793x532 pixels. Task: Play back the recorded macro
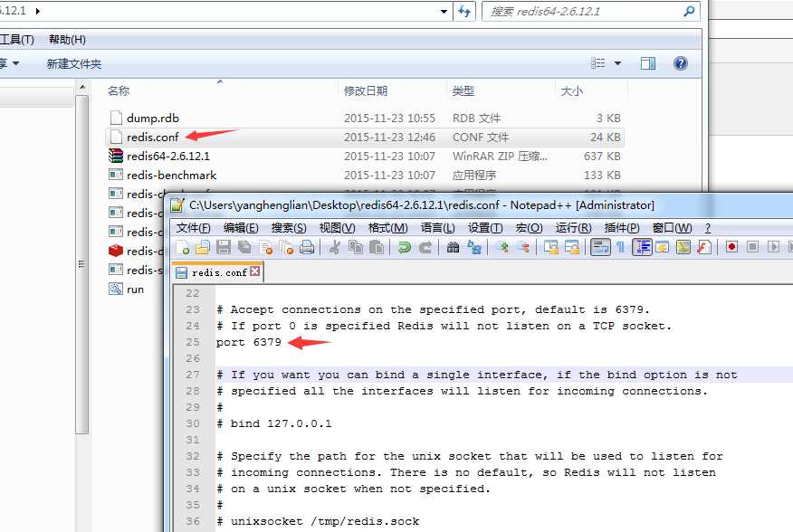pos(773,247)
